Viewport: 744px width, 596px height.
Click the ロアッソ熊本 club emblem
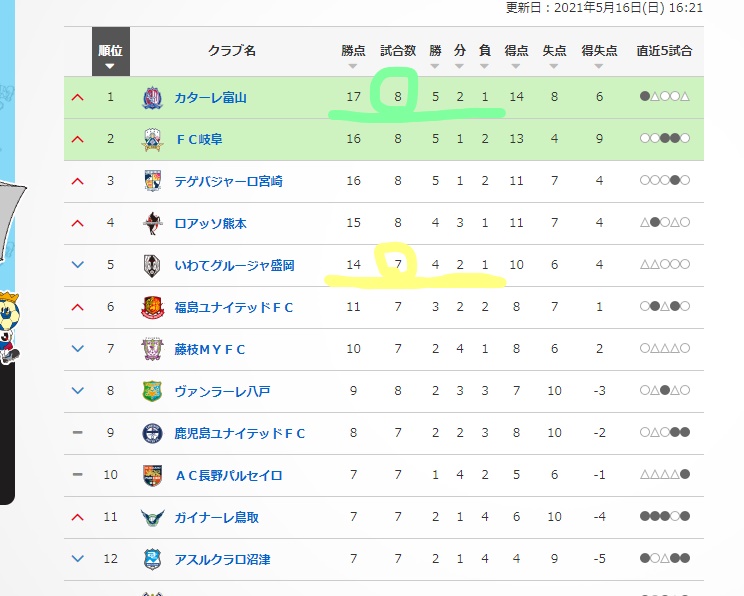152,223
